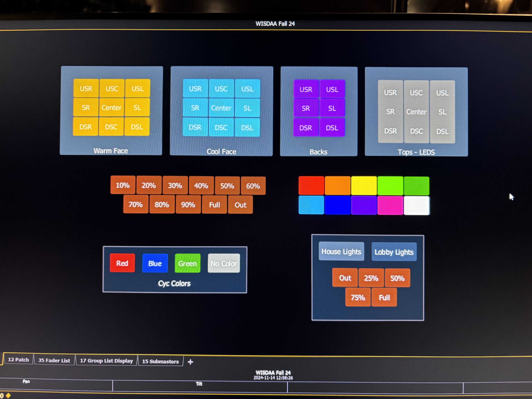Pick the red color swatch
The image size is (532, 399).
(x=311, y=185)
